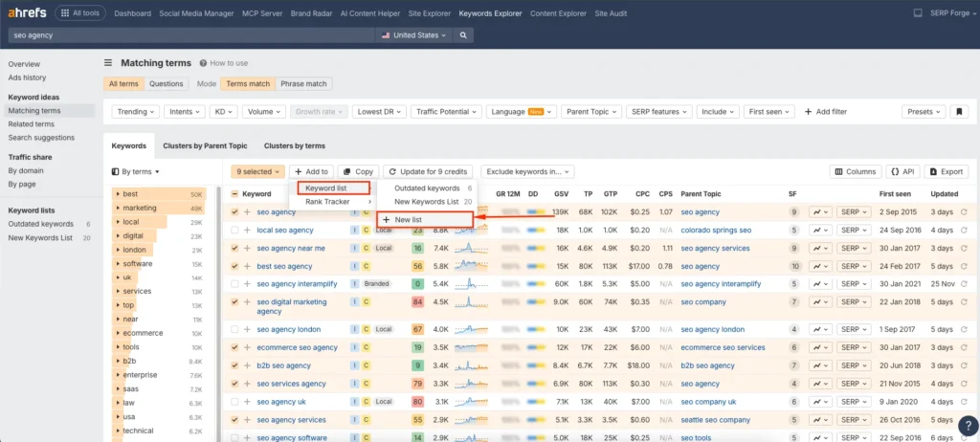Check the seo agency uk checkbox
Screen dimensions: 980x442
tap(234, 402)
